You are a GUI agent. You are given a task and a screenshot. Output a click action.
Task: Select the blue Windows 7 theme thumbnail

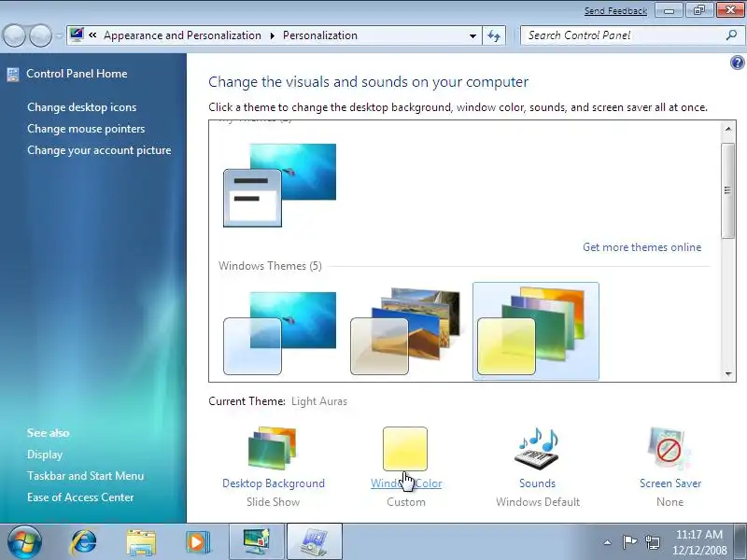tap(279, 333)
